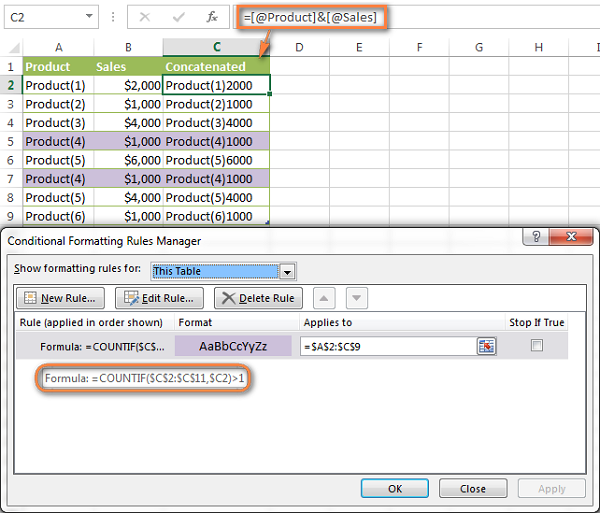The width and height of the screenshot is (600, 513).
Task: Click cell C9 containing Product(6)1000
Action: pos(217,216)
